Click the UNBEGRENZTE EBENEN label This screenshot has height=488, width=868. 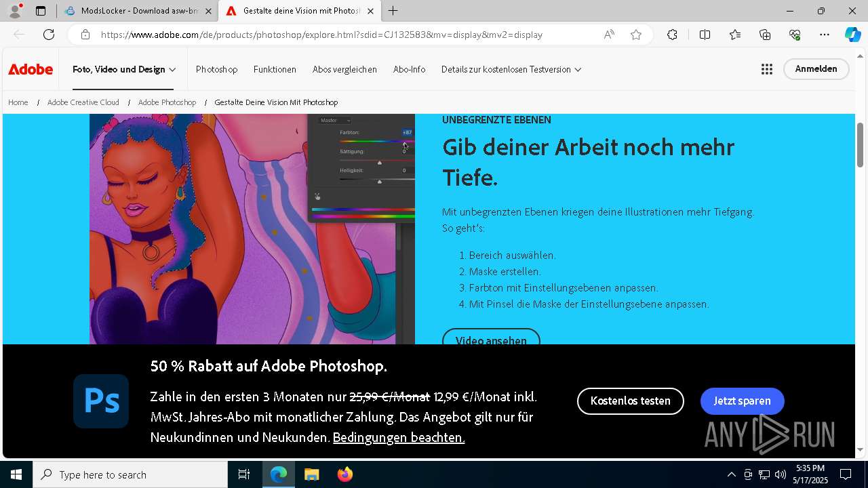[x=496, y=120]
